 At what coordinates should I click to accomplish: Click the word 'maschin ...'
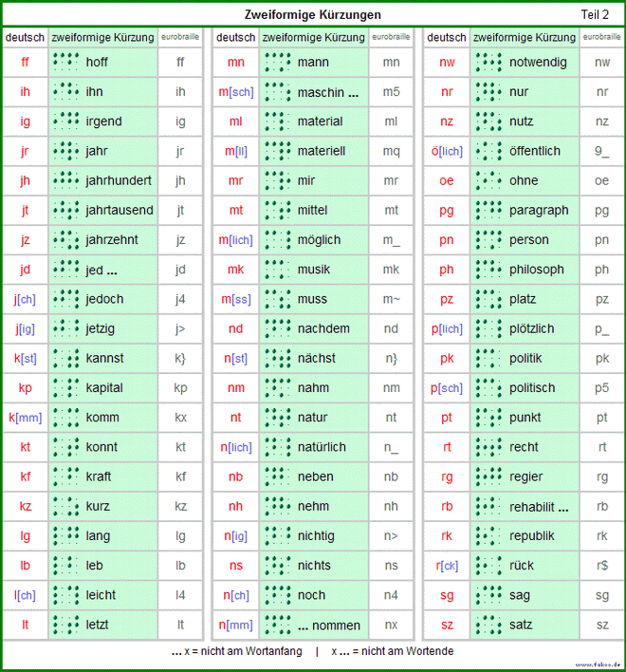click(328, 92)
